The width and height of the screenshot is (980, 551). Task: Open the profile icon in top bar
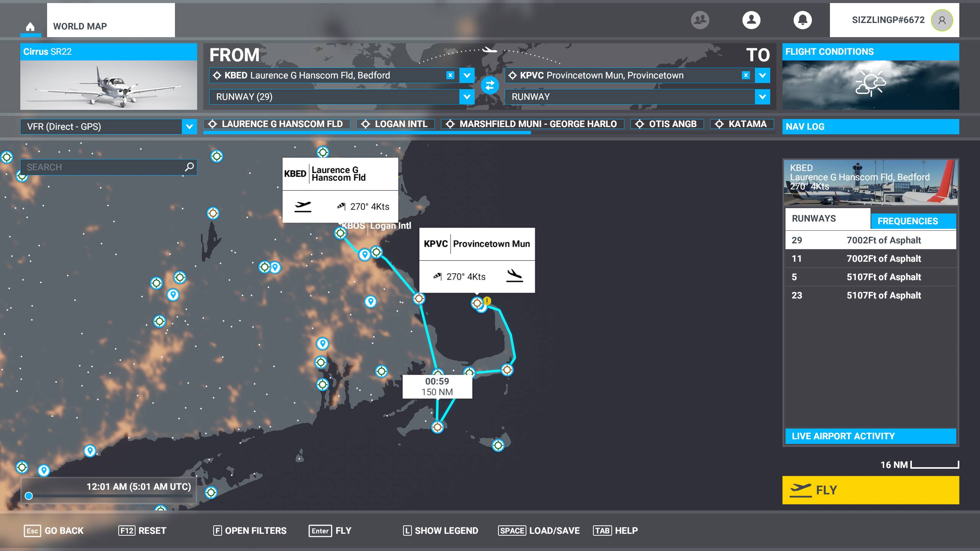751,20
